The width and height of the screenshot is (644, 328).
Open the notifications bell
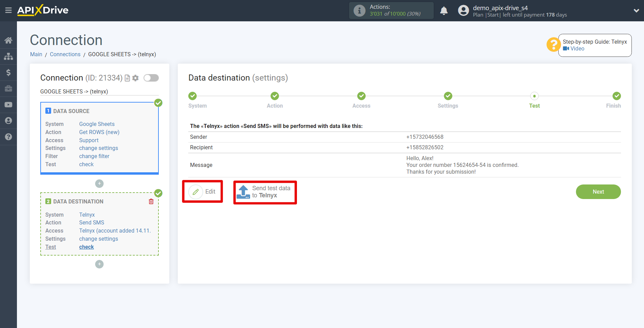point(444,10)
